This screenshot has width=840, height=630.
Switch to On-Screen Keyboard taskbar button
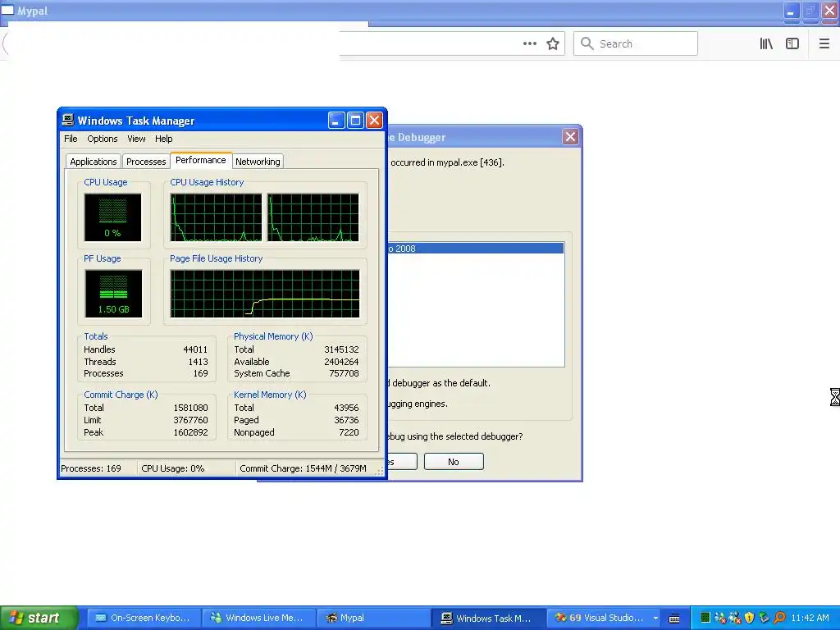[x=144, y=618]
